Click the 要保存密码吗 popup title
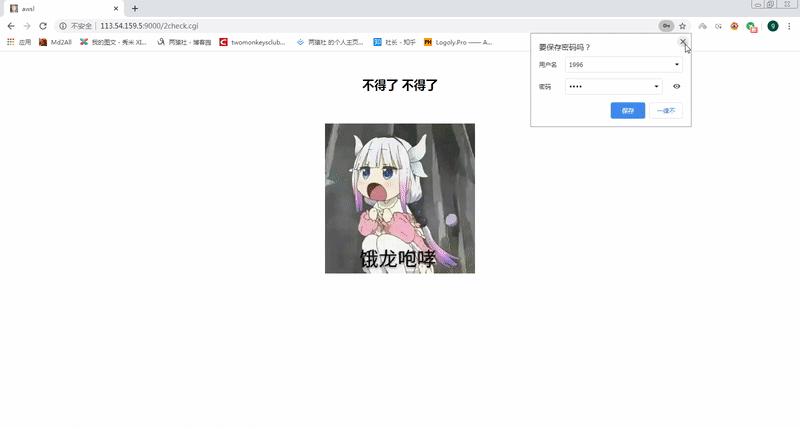Image resolution: width=800 pixels, height=429 pixels. pos(564,47)
